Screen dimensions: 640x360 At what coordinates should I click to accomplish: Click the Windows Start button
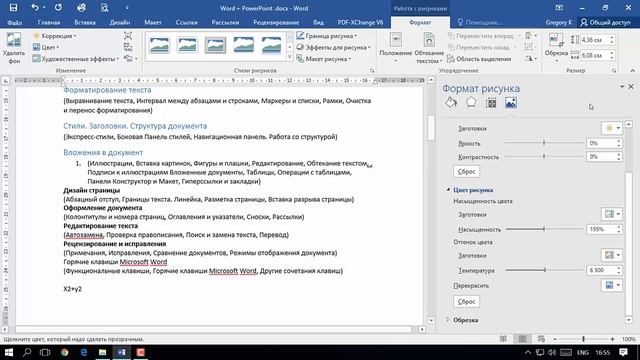tap(9, 352)
